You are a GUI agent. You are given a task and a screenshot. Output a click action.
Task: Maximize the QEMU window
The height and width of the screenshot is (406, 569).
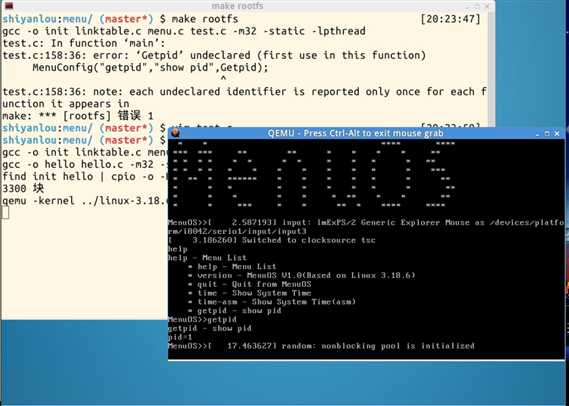click(x=547, y=134)
